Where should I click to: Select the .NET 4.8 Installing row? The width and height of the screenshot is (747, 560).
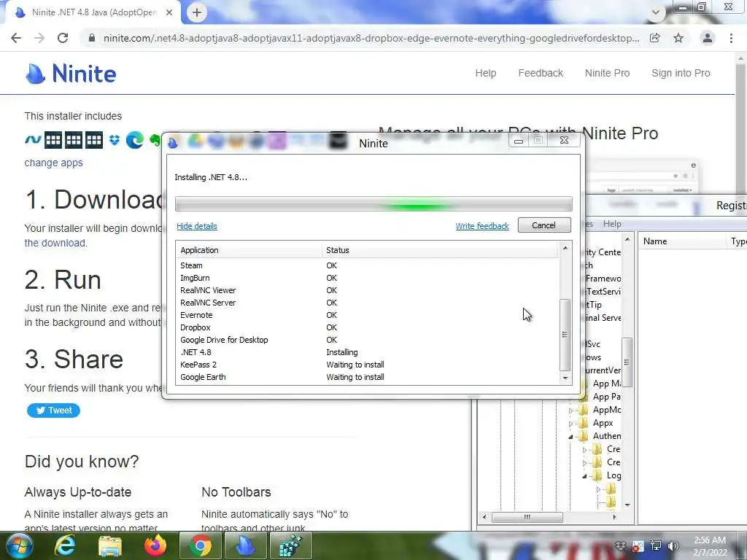(x=368, y=352)
